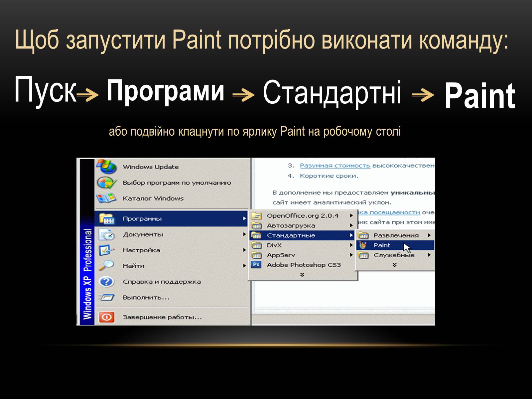The image size is (532, 399).
Task: Click the Короткие сроки text
Action: click(x=329, y=176)
